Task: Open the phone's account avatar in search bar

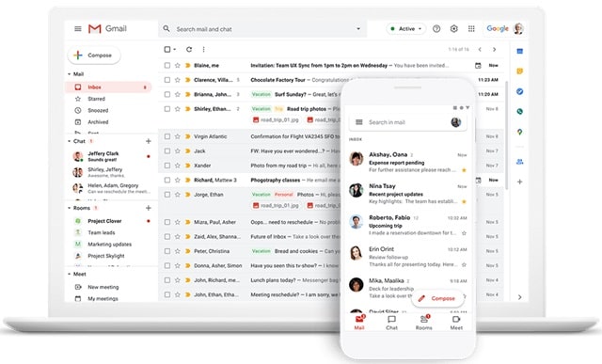Action: coord(455,122)
